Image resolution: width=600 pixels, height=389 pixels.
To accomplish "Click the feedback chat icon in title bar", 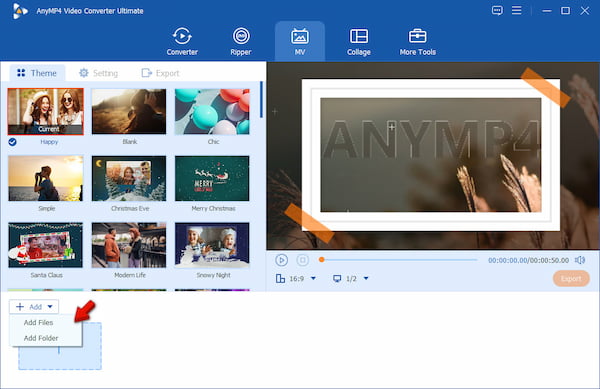I will click(x=497, y=11).
